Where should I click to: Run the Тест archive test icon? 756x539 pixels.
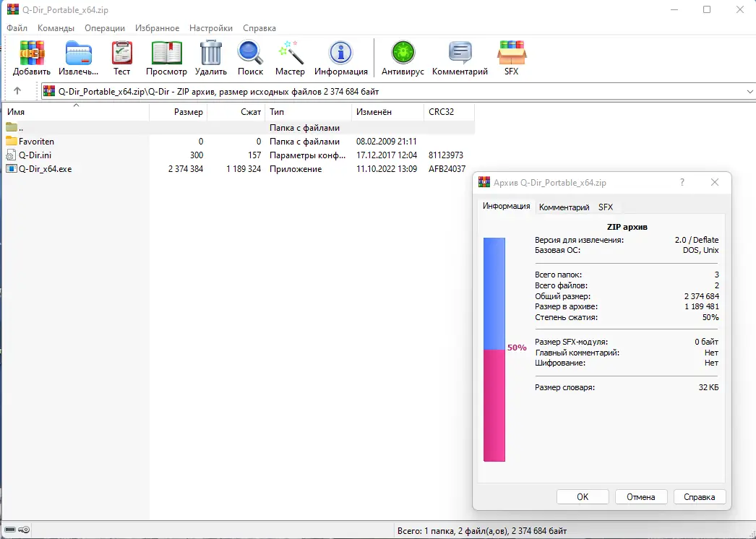point(122,53)
